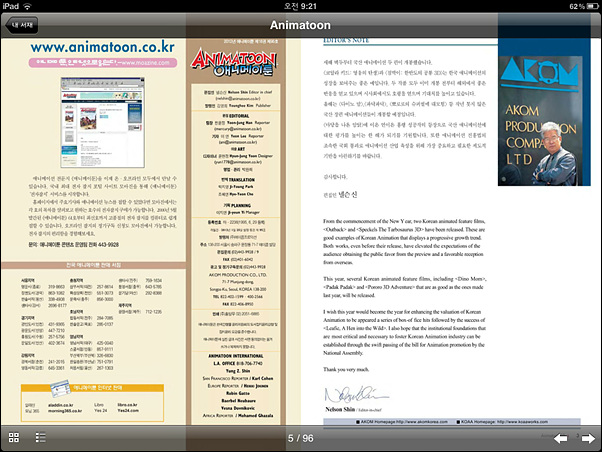Tap the 'Nelson Shin' editor-in-chief name
This screenshot has height=452, width=602.
click(340, 409)
